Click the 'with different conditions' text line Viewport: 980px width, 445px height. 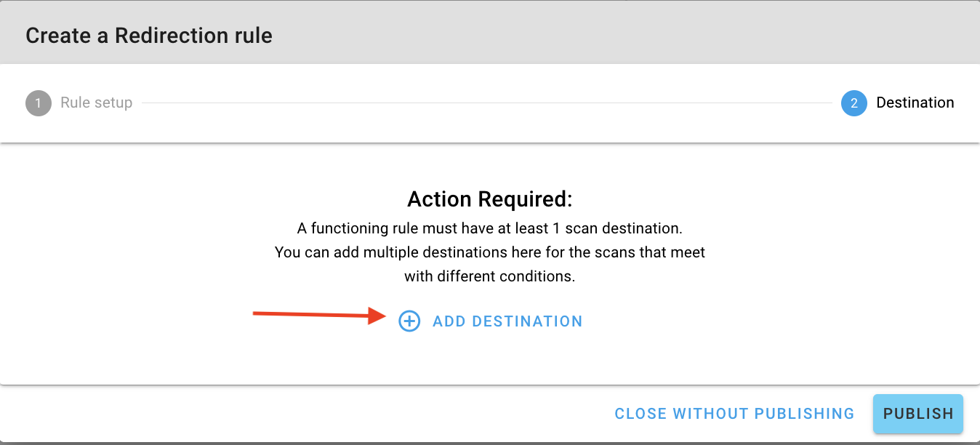point(490,276)
